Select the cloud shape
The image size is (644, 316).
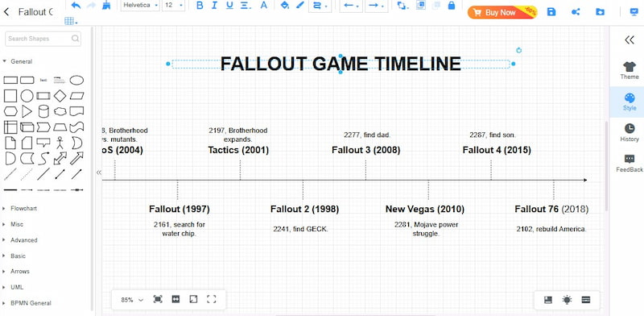[x=60, y=111]
